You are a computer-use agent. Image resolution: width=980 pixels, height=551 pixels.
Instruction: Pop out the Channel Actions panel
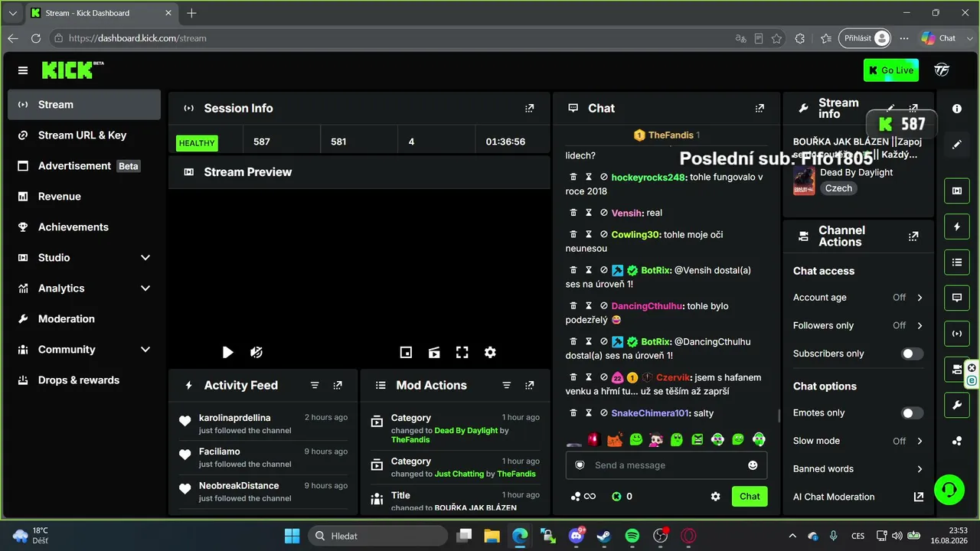(x=913, y=236)
